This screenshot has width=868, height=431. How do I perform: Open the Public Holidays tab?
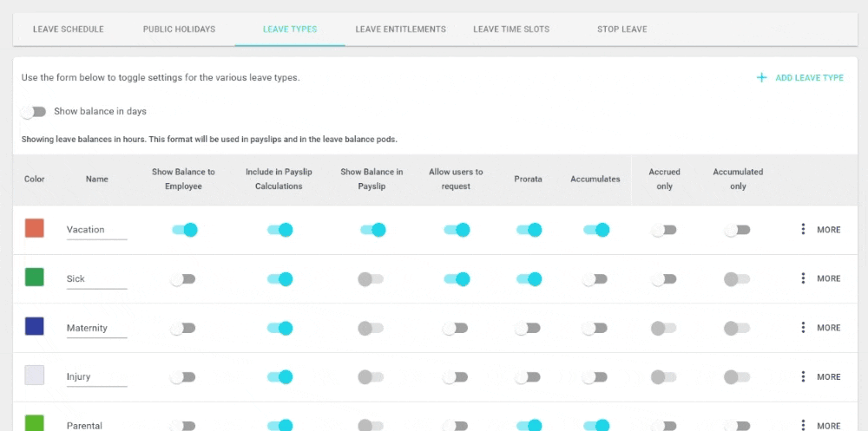[x=180, y=29]
